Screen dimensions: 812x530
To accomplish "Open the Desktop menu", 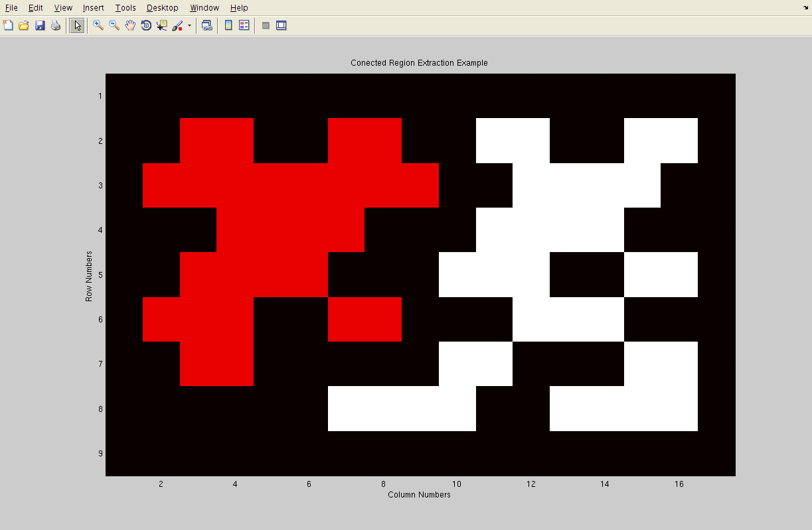I will (x=163, y=8).
